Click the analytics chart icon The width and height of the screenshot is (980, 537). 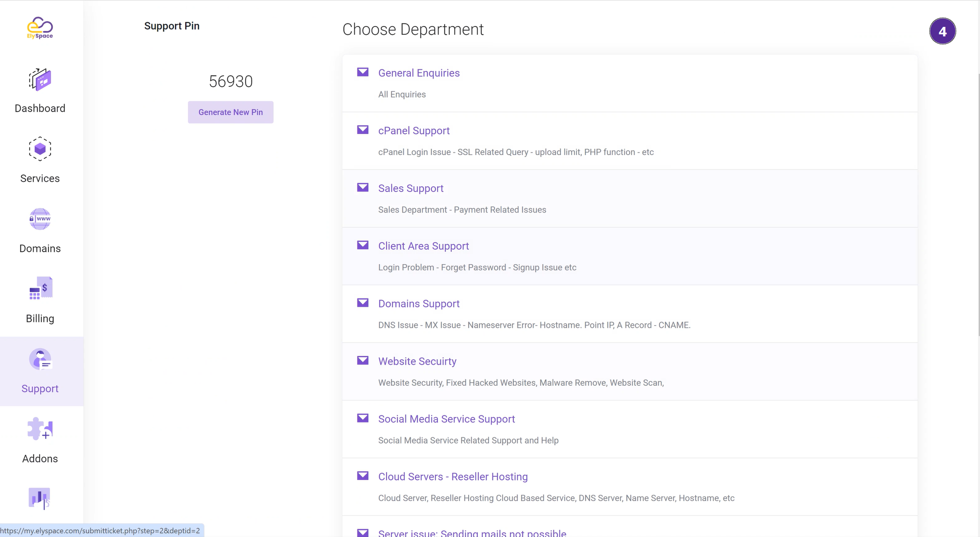click(x=40, y=499)
